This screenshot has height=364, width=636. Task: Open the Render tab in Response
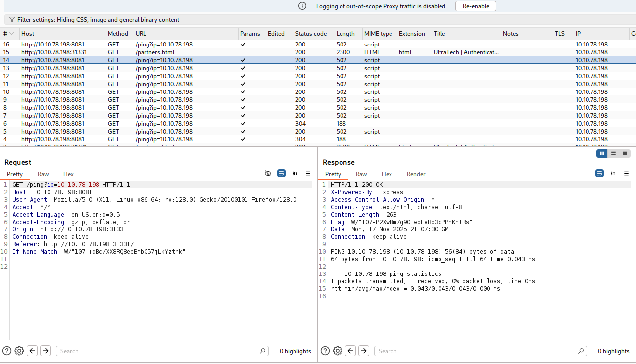coord(416,174)
